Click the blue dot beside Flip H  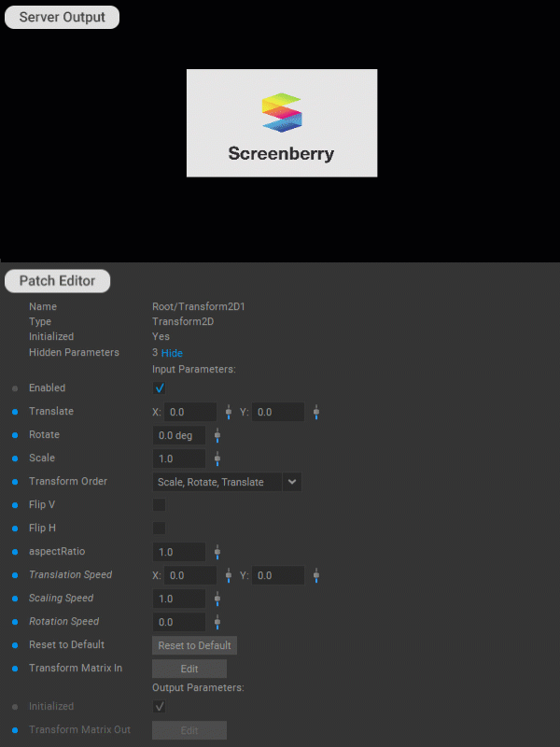[x=15, y=529]
